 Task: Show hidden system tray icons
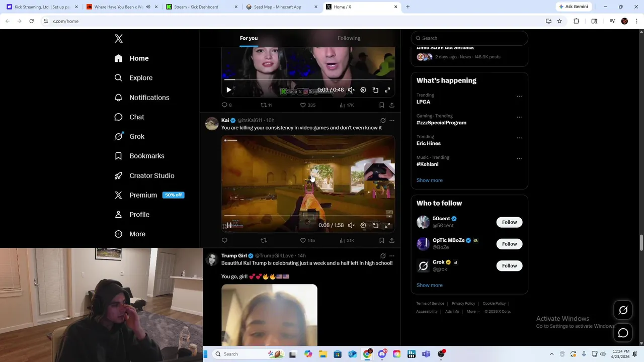click(x=551, y=354)
